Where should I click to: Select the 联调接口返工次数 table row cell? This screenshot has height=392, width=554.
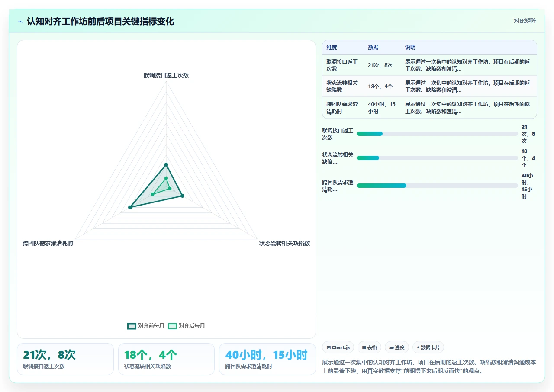343,65
